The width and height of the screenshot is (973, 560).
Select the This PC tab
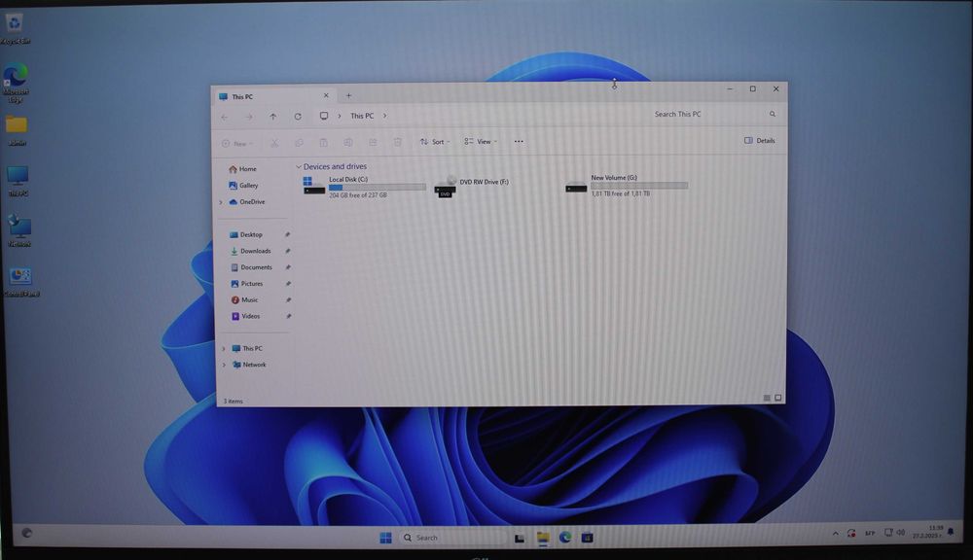coord(273,97)
